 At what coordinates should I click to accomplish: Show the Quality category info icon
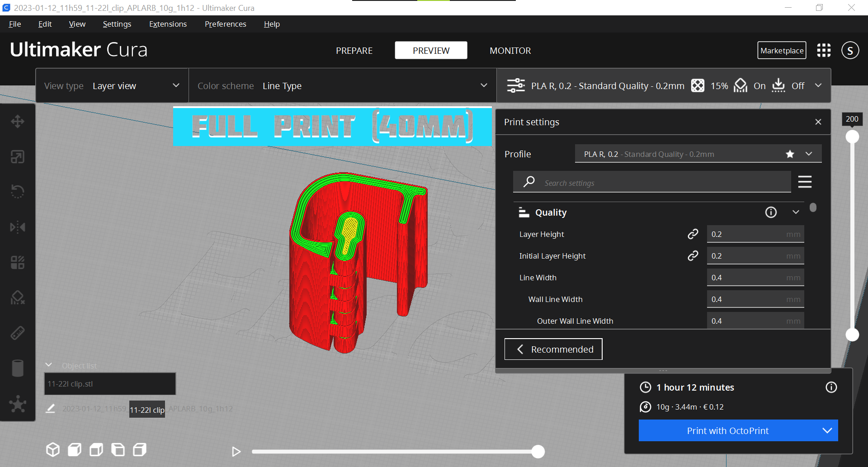[x=771, y=212]
